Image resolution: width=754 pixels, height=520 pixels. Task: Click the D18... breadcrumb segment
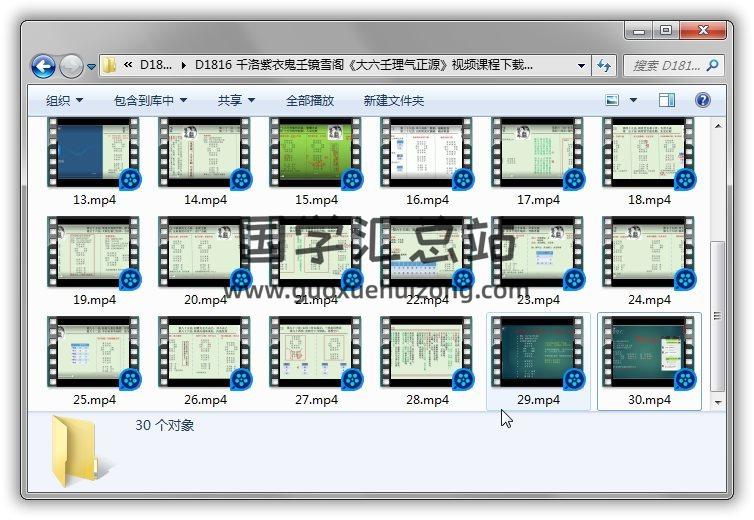pos(155,65)
